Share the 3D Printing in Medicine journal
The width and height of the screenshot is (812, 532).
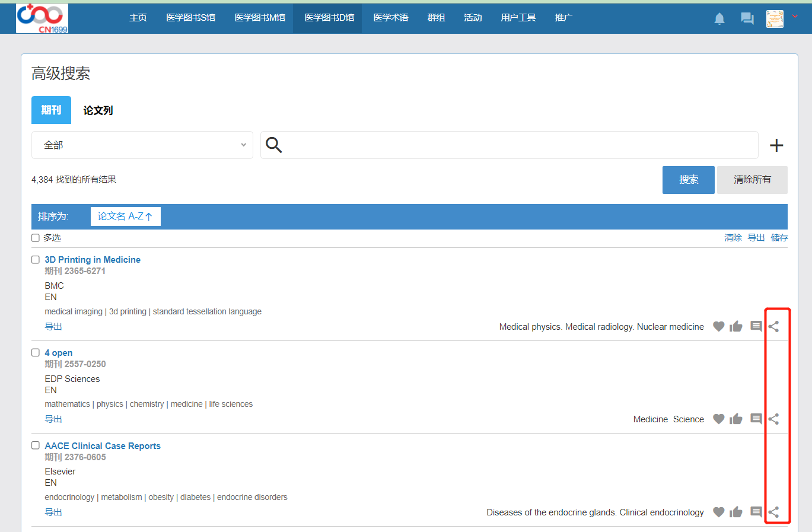(773, 326)
